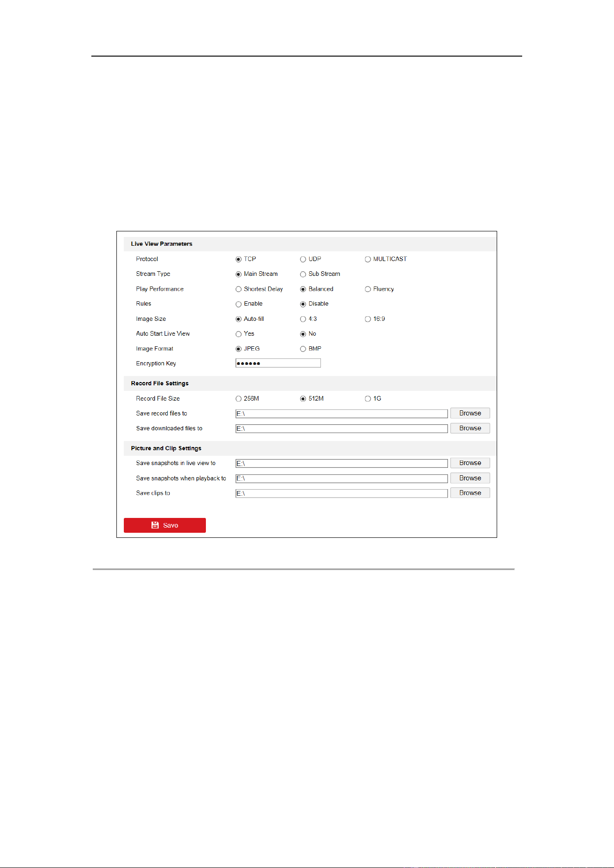Image resolution: width=614 pixels, height=868 pixels.
Task: Select JPEG image format
Action: [238, 349]
